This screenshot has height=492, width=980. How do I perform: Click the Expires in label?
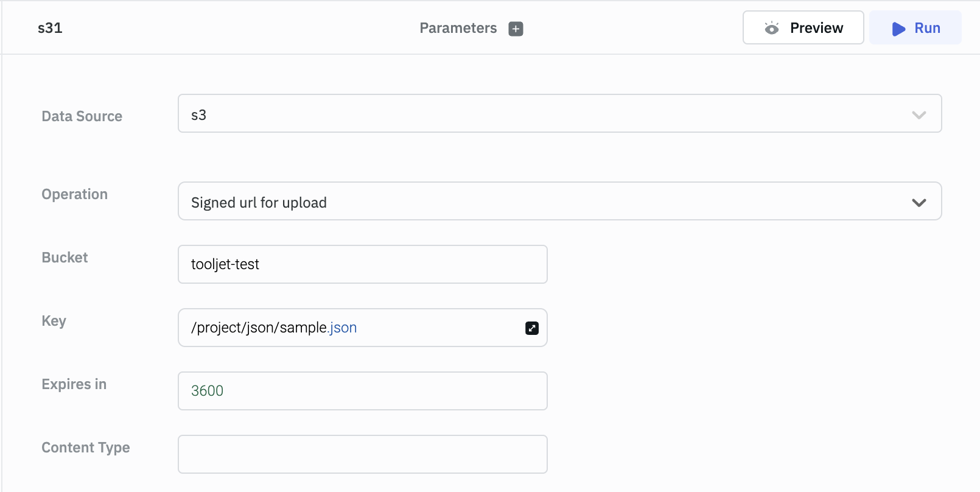pos(74,384)
